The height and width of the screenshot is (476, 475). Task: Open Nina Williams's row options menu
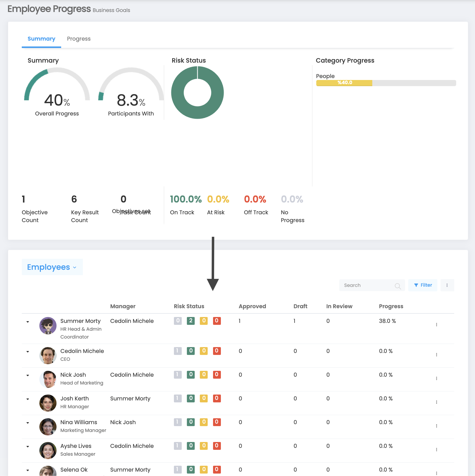click(436, 426)
